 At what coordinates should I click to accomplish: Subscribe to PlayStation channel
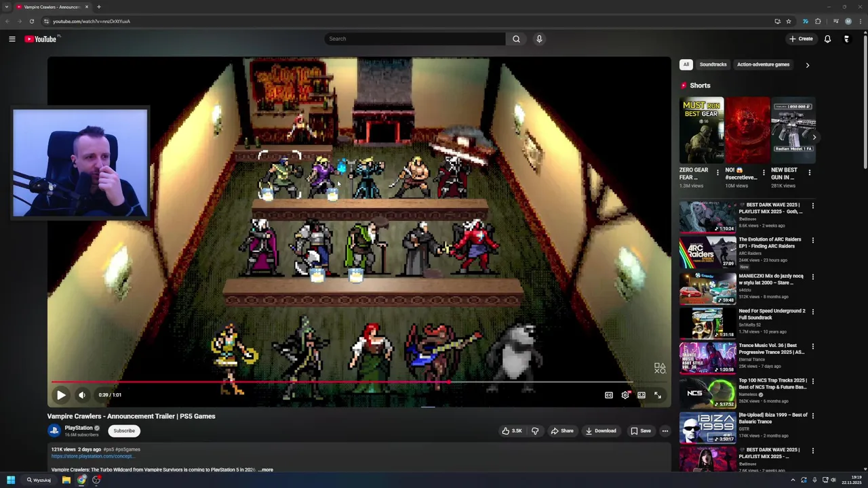point(124,430)
